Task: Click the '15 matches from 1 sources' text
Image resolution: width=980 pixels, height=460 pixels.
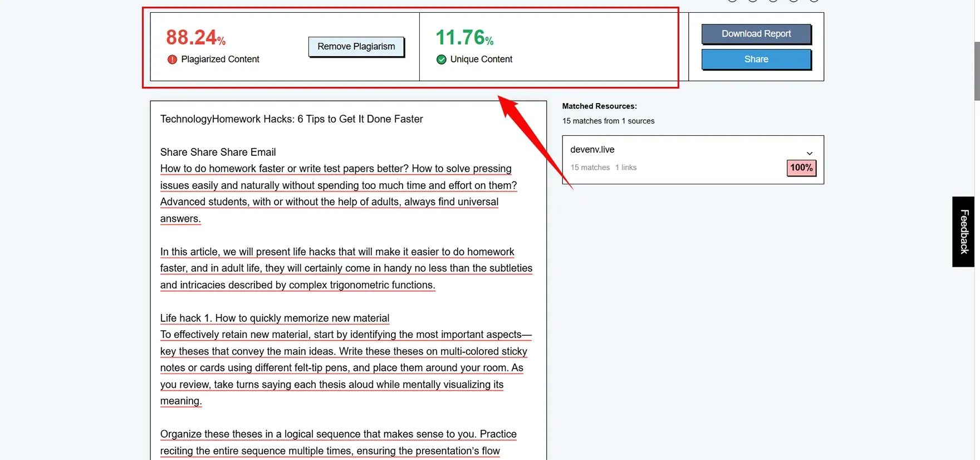Action: (608, 121)
